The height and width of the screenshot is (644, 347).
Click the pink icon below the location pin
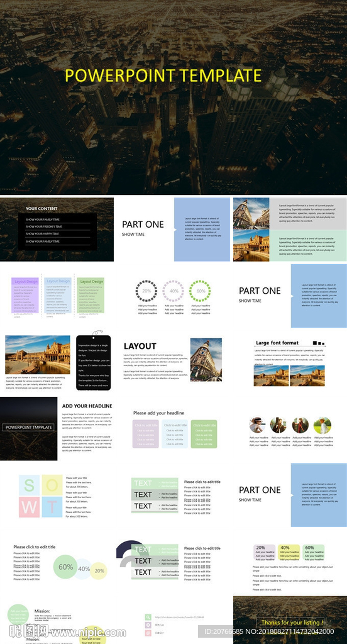coord(148,633)
